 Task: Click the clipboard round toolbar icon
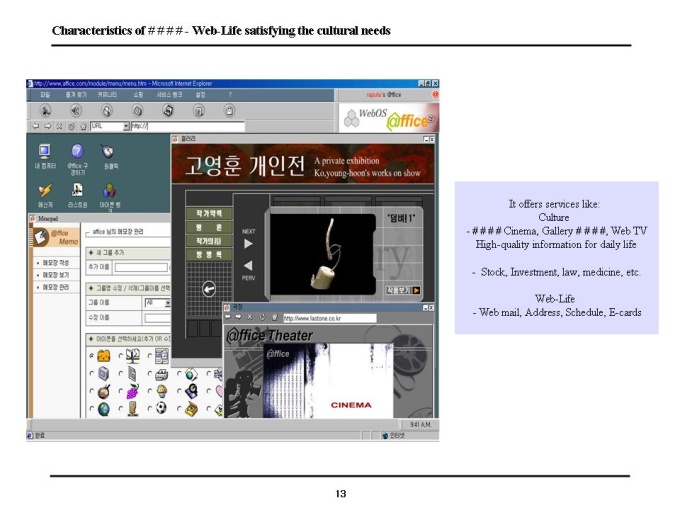(229, 111)
